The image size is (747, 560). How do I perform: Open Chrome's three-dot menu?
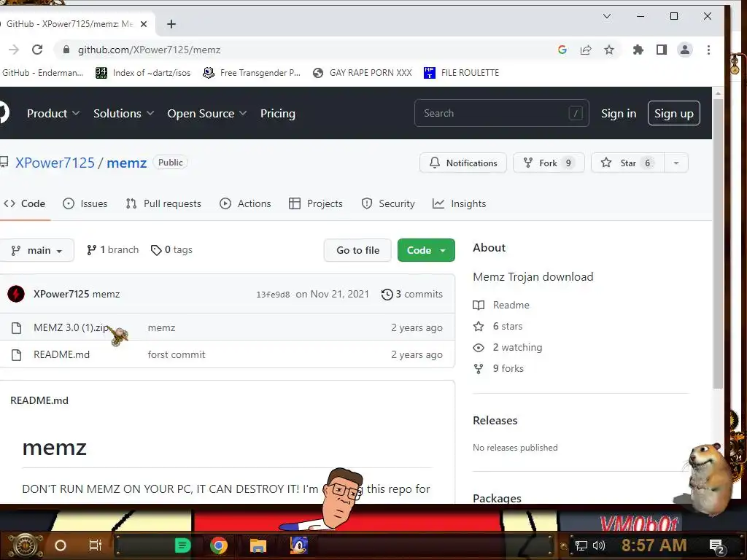708,50
